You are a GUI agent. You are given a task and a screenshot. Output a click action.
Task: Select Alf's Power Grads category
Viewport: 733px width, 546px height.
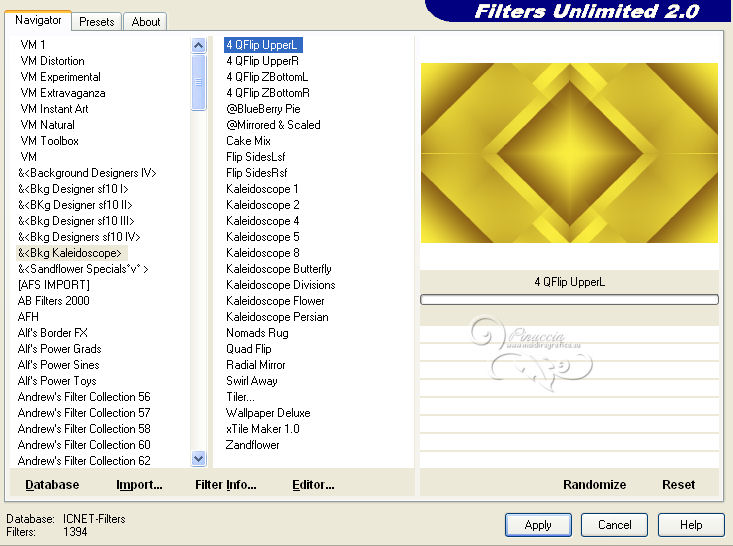click(x=60, y=349)
